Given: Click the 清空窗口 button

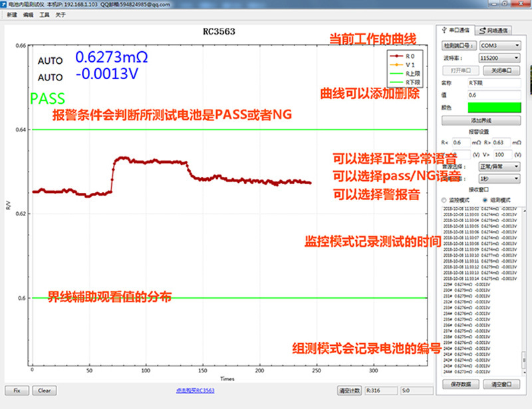Looking at the screenshot, I should [501, 384].
